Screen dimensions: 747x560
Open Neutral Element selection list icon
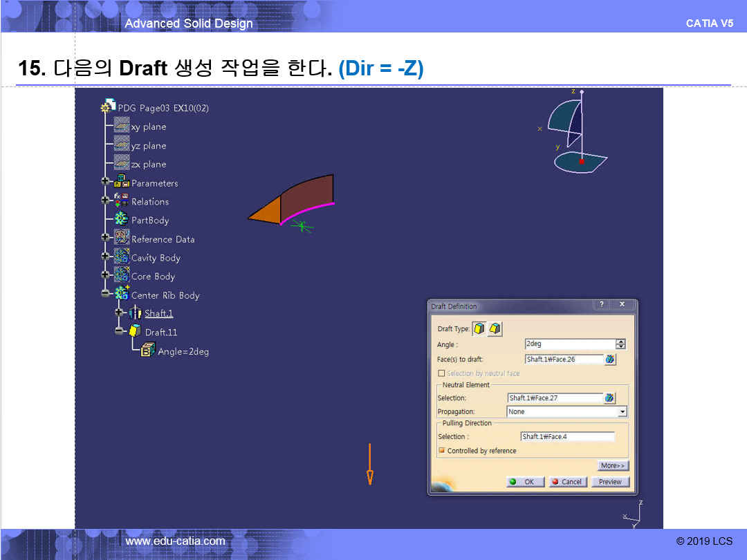[609, 398]
